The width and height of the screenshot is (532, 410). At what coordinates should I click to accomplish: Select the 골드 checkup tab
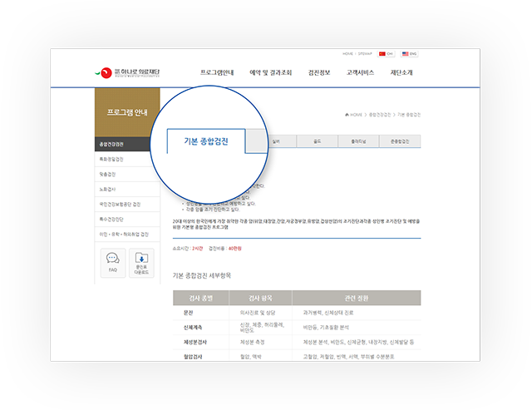pyautogui.click(x=316, y=141)
